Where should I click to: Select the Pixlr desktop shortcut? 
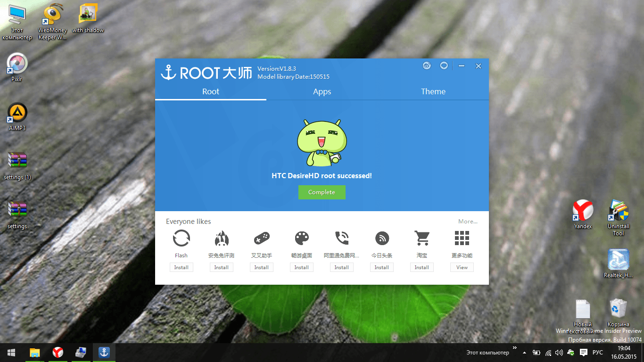point(17,68)
